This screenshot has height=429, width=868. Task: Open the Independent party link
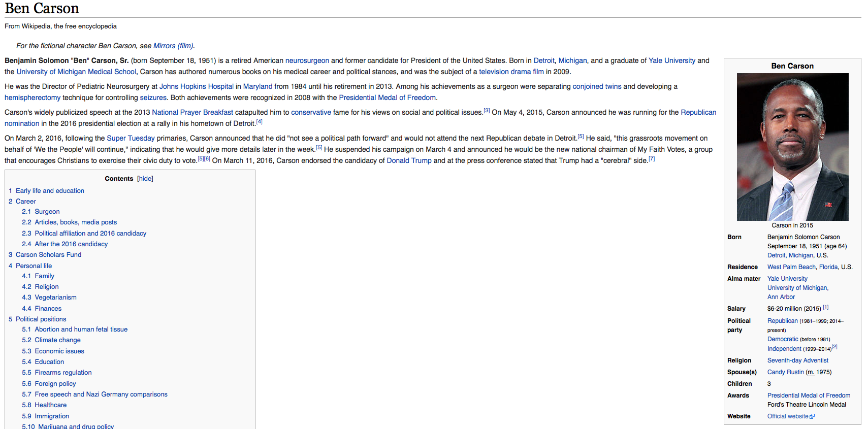click(x=784, y=349)
